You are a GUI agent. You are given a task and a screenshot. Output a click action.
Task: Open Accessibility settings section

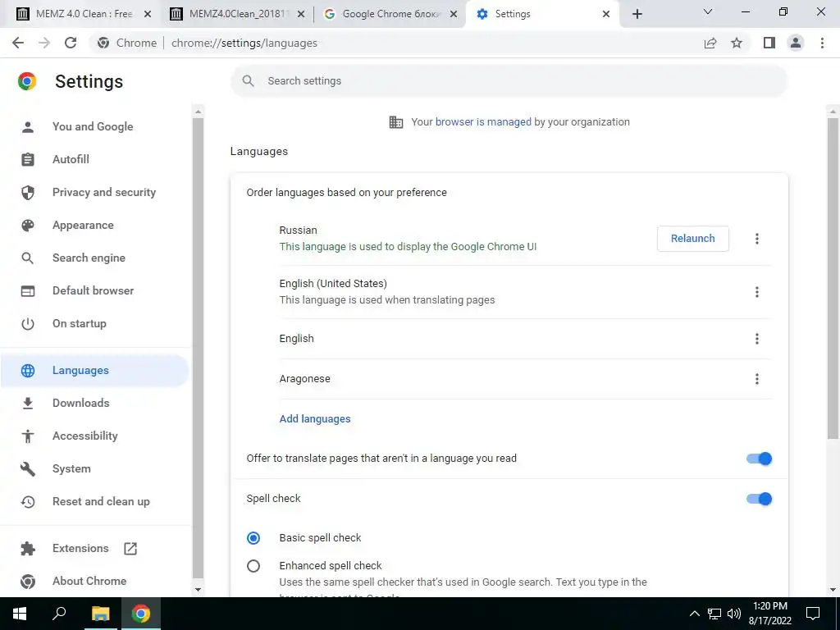click(x=85, y=436)
